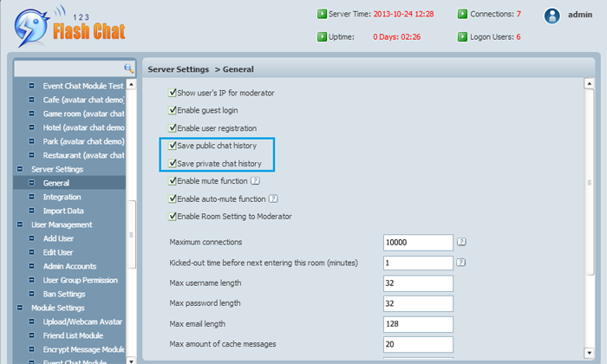
Task: Open the Add User page link
Action: click(x=60, y=238)
